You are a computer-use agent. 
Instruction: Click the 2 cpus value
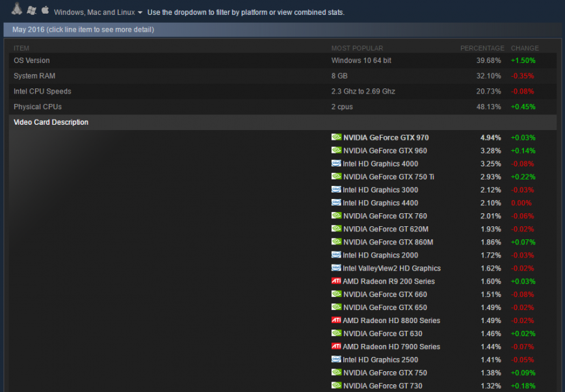point(342,107)
